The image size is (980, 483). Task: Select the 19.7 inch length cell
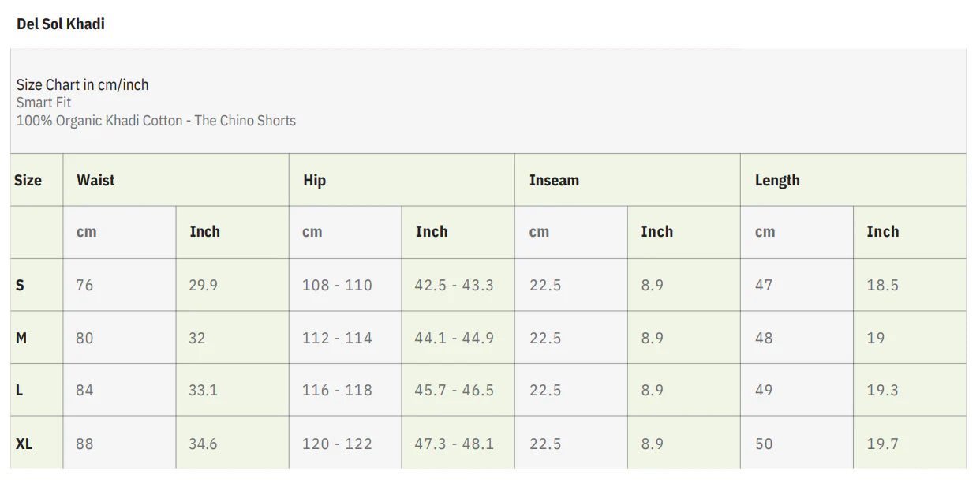coord(882,444)
